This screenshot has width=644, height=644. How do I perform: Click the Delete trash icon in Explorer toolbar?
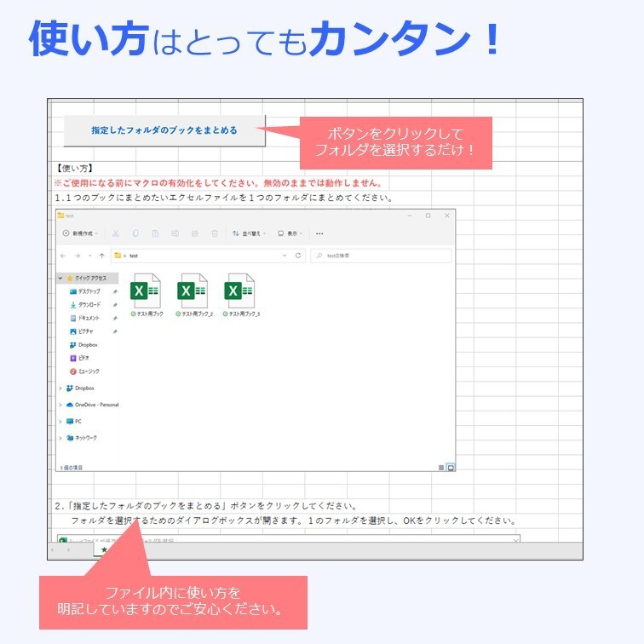215,233
